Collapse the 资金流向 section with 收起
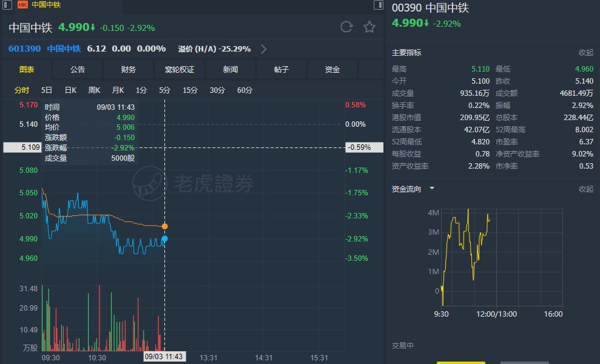This screenshot has height=364, width=600. tap(586, 189)
